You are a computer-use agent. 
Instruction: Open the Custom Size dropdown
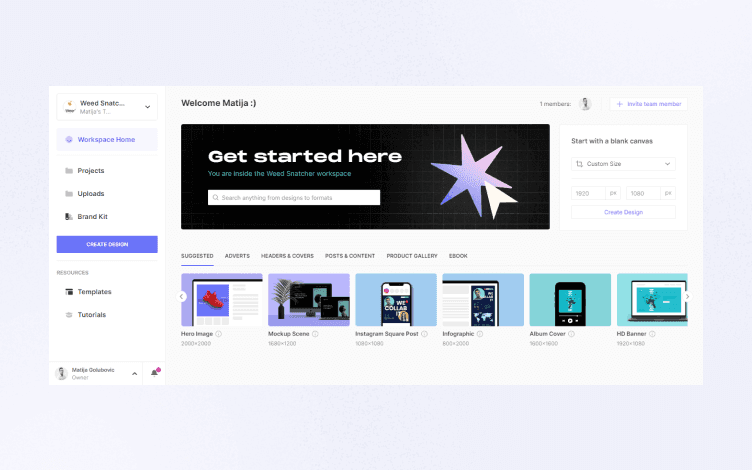(623, 164)
